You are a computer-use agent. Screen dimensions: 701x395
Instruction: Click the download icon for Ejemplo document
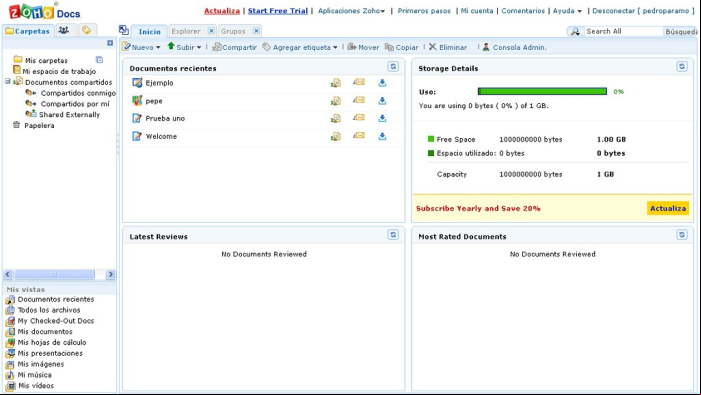(x=382, y=83)
